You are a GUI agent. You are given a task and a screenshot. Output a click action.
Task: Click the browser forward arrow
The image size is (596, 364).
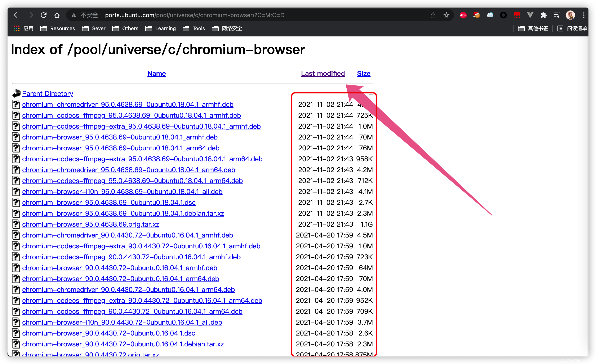pyautogui.click(x=30, y=15)
